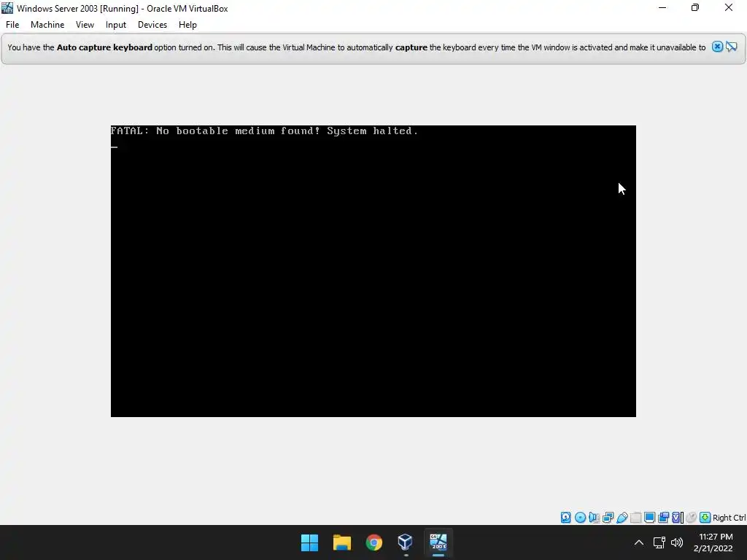Dismiss the Auto capture keyboard notification
Viewport: 747px width, 560px height.
tap(717, 47)
